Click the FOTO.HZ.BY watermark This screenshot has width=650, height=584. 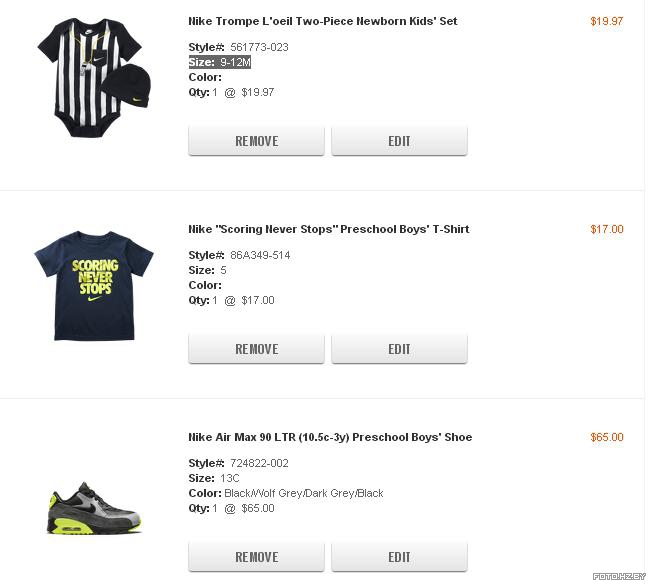[619, 576]
